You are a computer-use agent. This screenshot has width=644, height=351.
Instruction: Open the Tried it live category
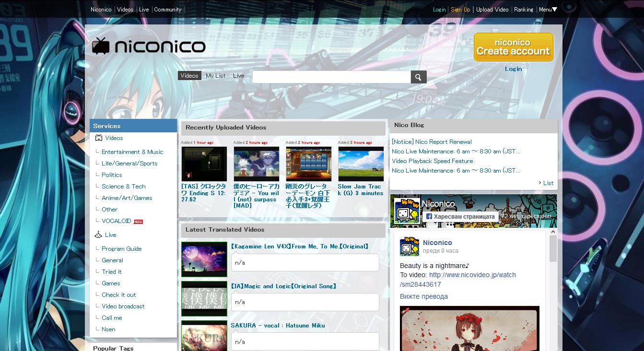point(111,272)
